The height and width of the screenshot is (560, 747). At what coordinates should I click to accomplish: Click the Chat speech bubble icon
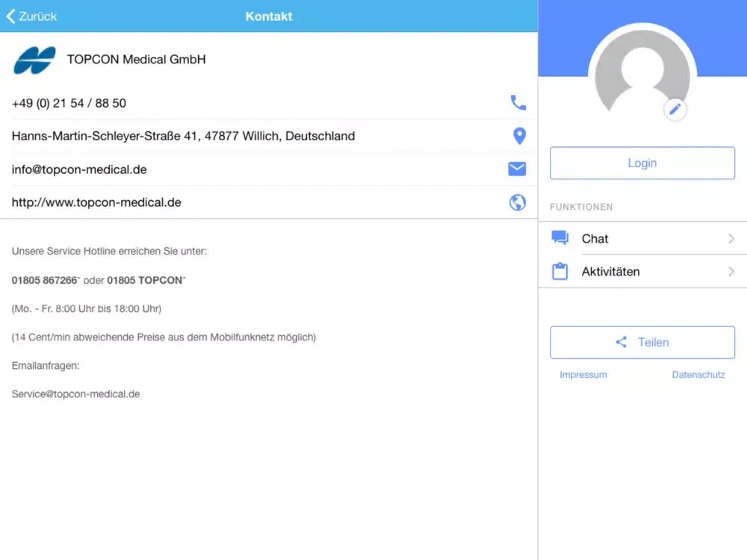click(560, 237)
